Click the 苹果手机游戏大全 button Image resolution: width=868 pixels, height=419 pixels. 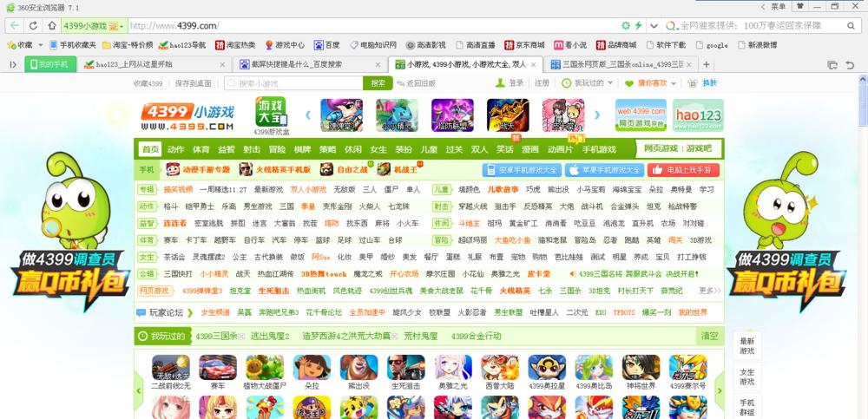click(x=604, y=170)
